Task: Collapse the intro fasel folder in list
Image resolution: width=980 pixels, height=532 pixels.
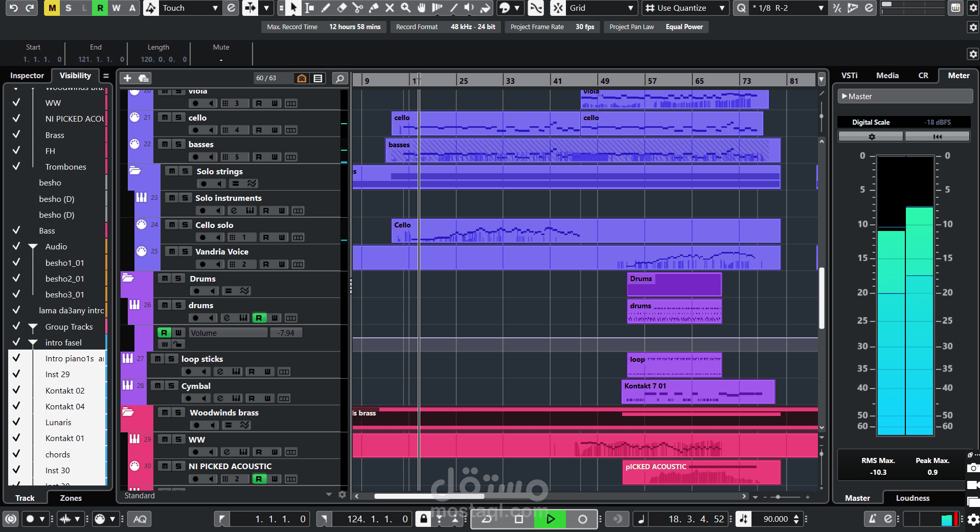Action: (33, 343)
